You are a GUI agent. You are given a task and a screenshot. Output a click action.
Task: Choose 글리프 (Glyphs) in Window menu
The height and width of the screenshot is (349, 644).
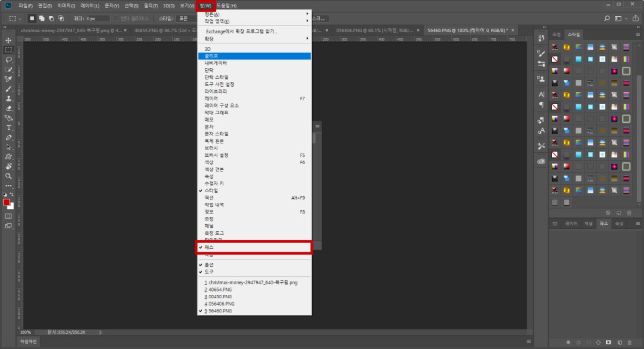click(254, 56)
